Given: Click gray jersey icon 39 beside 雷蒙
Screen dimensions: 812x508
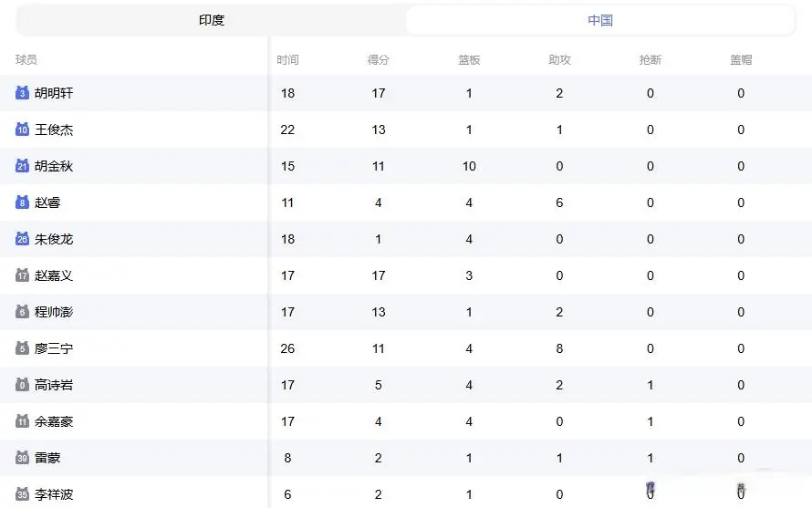Looking at the screenshot, I should pos(23,458).
